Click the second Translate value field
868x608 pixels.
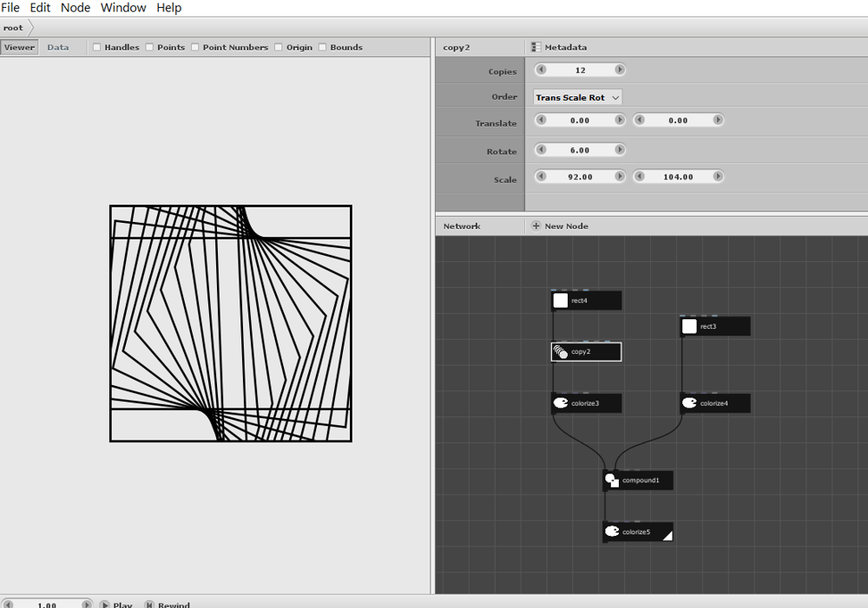[678, 120]
